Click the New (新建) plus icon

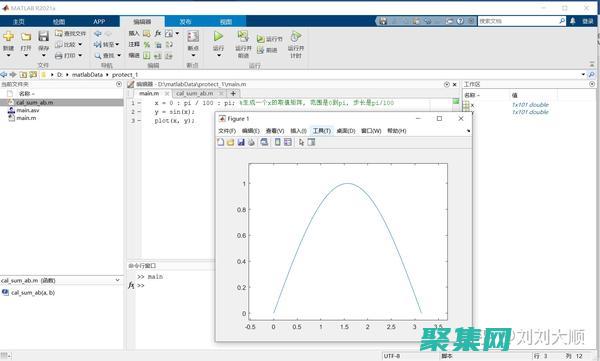(x=8, y=36)
